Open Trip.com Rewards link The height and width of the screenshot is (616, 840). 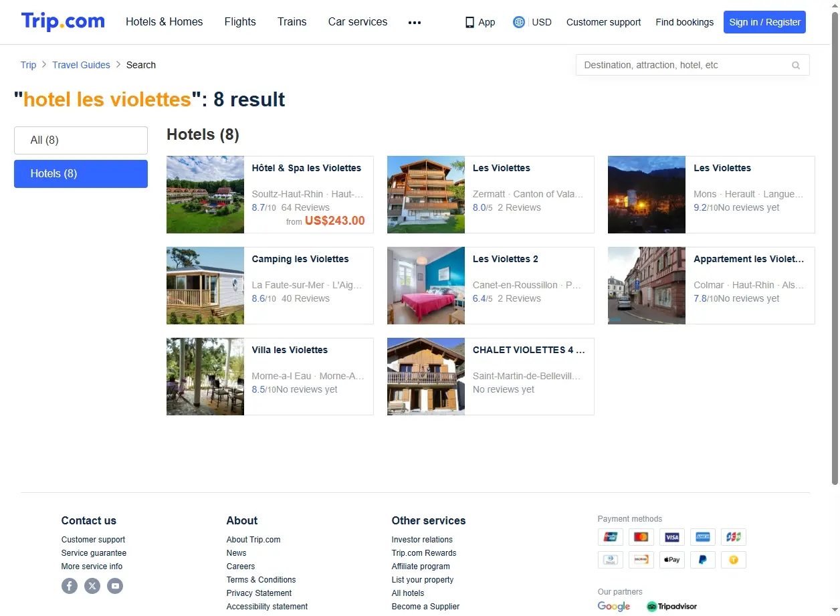click(424, 553)
